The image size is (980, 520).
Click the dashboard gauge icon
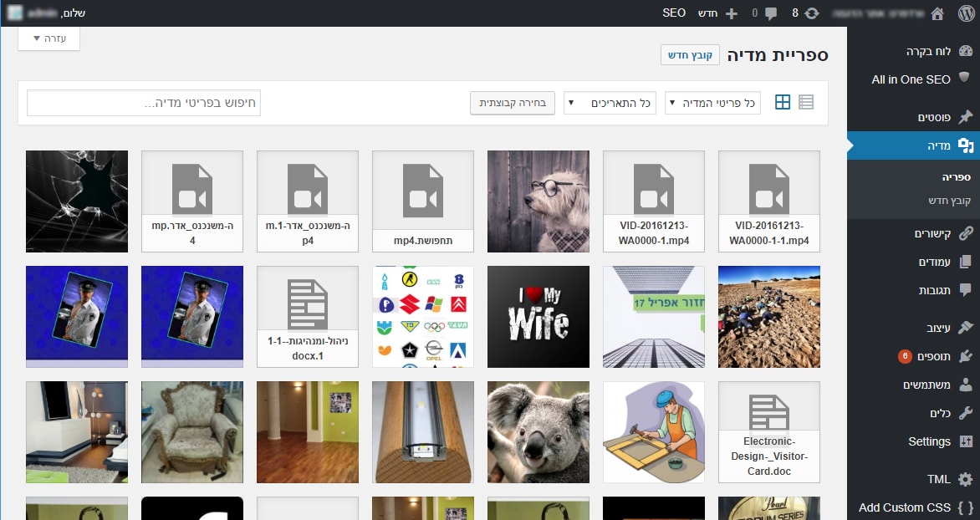point(966,51)
